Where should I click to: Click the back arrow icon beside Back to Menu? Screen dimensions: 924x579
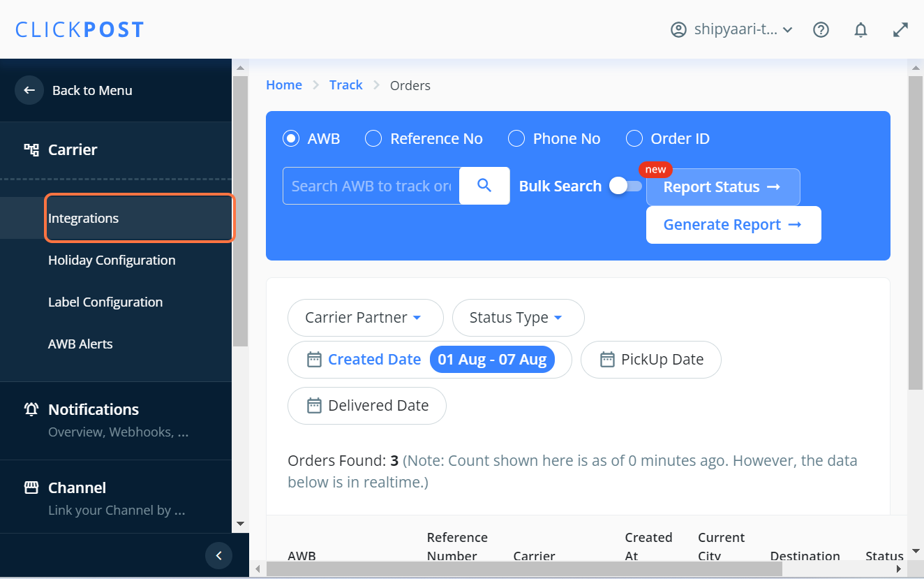29,90
